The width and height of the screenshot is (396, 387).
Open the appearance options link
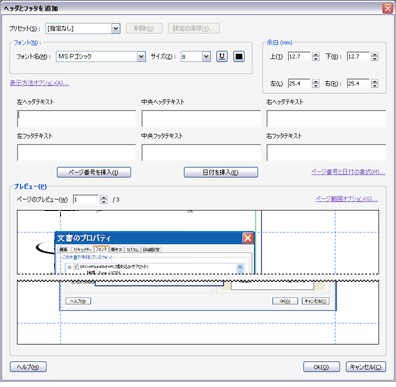[39, 83]
